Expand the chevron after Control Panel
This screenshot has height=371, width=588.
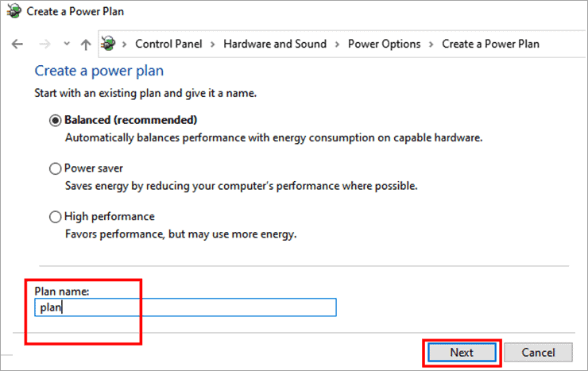[x=213, y=44]
